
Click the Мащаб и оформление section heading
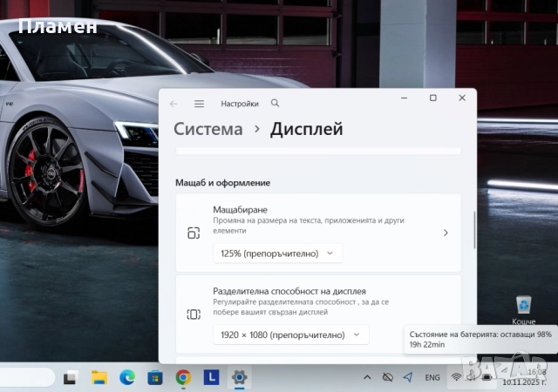[223, 183]
